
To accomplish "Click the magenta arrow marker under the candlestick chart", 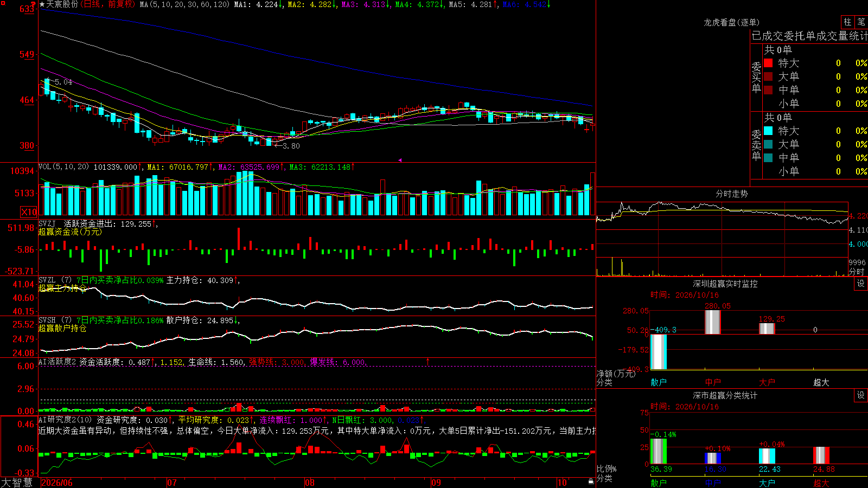I will [400, 160].
